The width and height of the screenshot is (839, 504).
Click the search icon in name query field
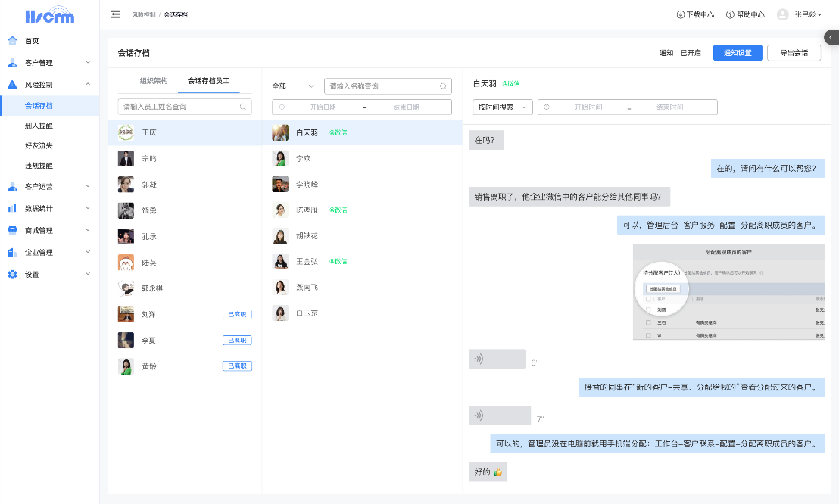pyautogui.click(x=443, y=86)
